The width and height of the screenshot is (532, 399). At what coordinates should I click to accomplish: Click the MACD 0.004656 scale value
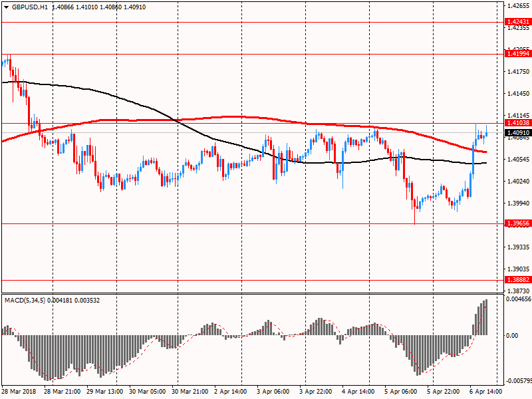pyautogui.click(x=519, y=299)
